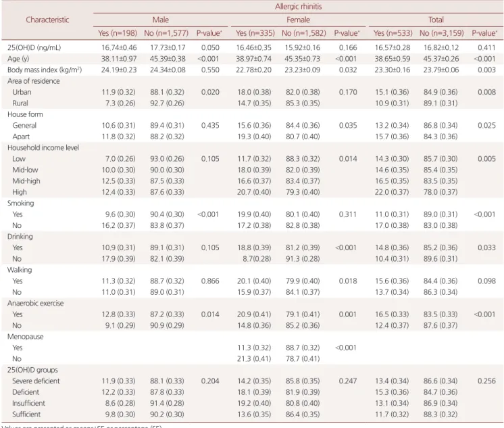Viewport: 504px width, 428px height.
Task: Select the cell '22.0 (0.37)'
Action: (x=392, y=192)
